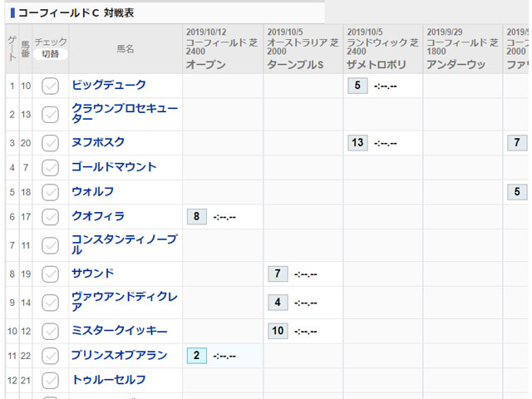
Task: Open horse page ゴールドマウント
Action: pyautogui.click(x=114, y=167)
